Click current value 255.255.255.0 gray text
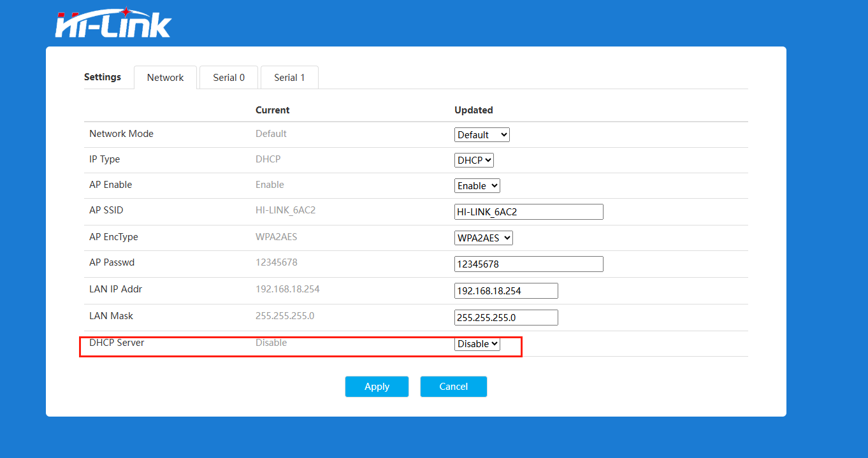 tap(285, 316)
